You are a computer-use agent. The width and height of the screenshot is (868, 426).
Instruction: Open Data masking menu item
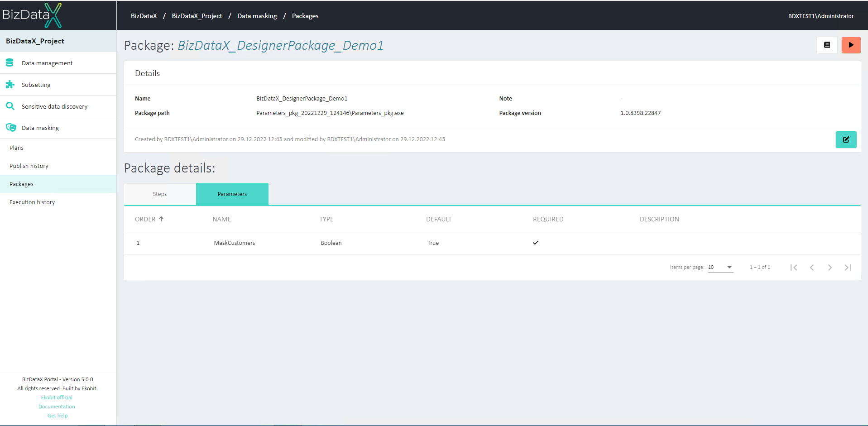click(x=58, y=128)
